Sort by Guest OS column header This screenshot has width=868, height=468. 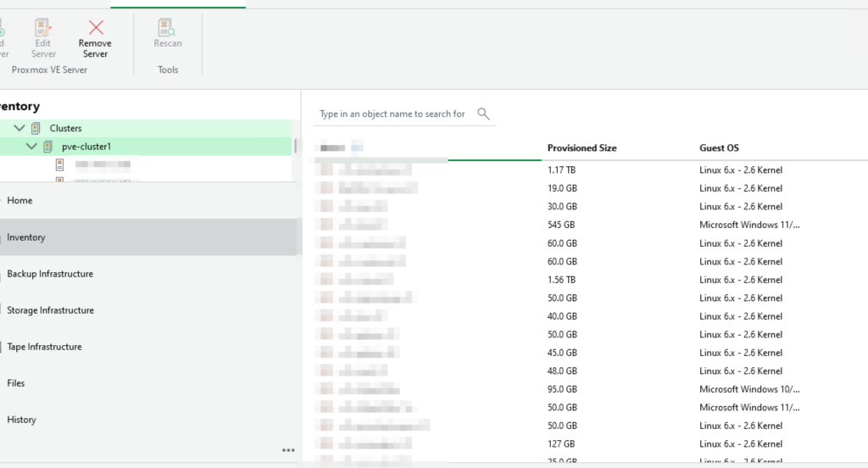719,148
